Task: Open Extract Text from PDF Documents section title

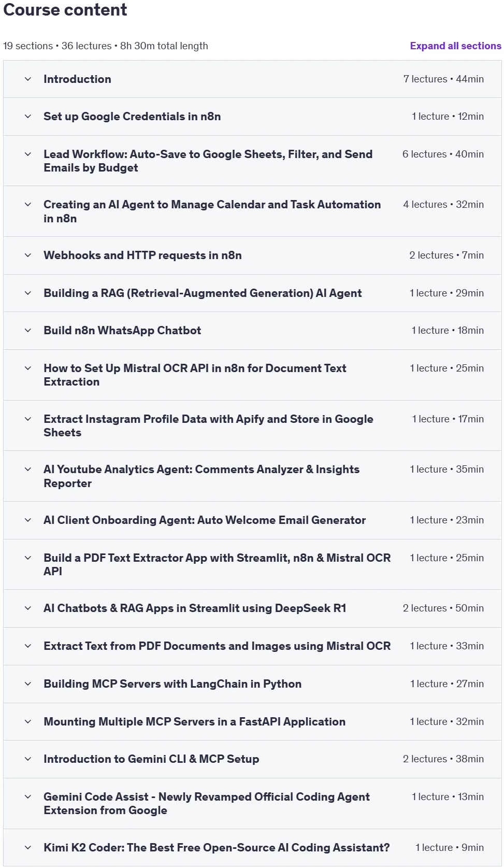Action: tap(217, 646)
